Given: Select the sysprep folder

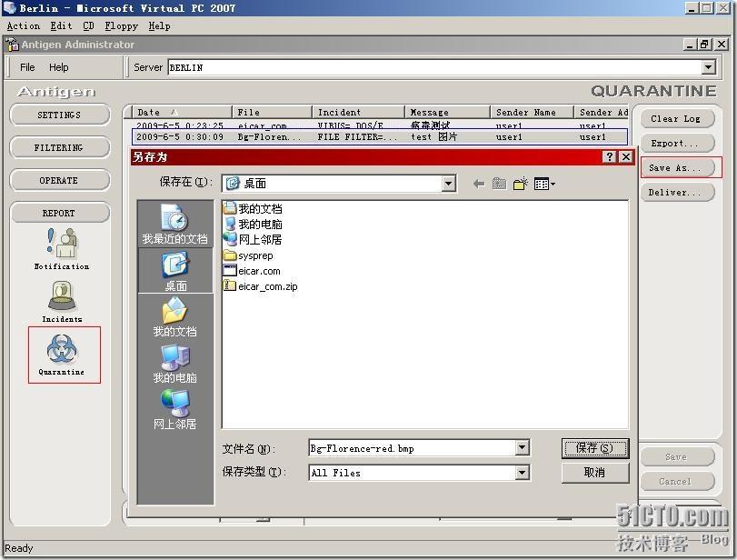Looking at the screenshot, I should [248, 255].
